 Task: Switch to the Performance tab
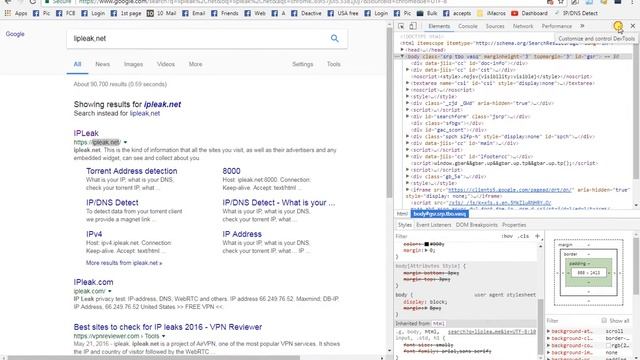pyautogui.click(x=557, y=26)
